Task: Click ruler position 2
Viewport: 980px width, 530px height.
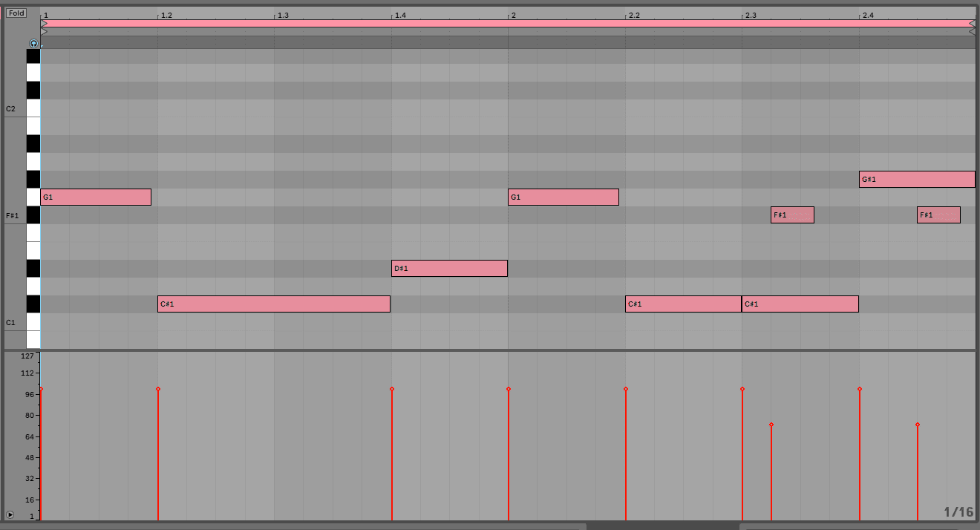Action: pos(513,15)
